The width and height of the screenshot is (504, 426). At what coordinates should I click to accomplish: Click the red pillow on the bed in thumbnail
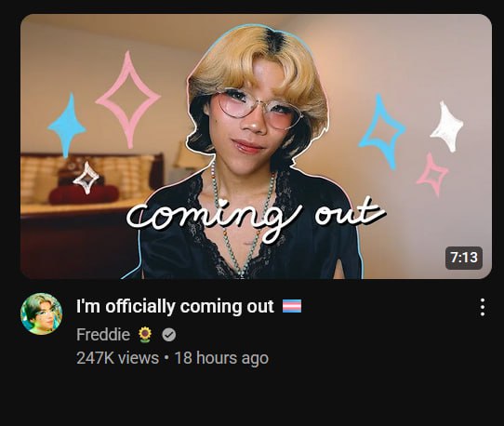(x=85, y=193)
